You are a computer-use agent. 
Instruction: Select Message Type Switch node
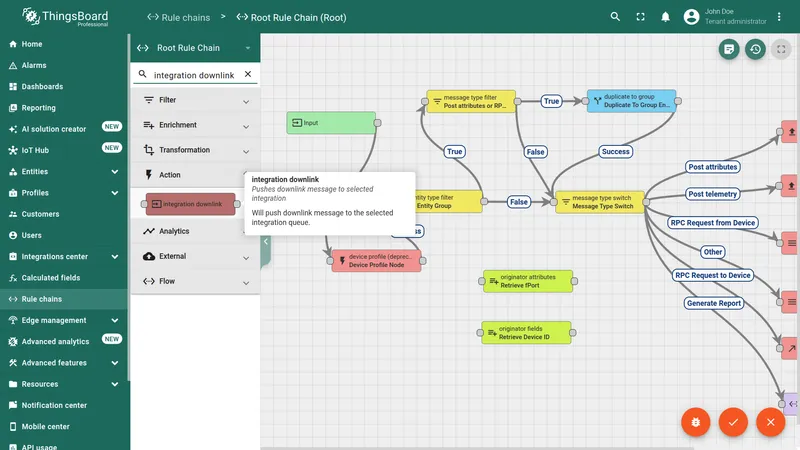click(x=600, y=202)
